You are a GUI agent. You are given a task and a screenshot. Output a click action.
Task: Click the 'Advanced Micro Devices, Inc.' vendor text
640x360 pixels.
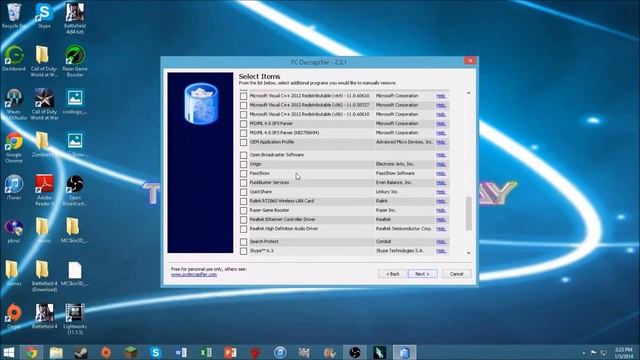pyautogui.click(x=404, y=142)
